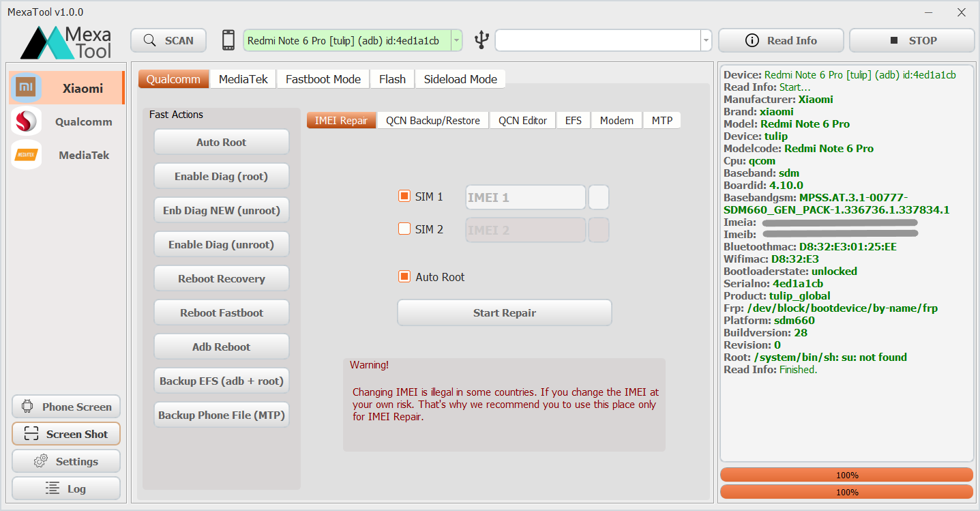The image size is (980, 511).
Task: Switch to the top MediaTek tab
Action: point(243,79)
